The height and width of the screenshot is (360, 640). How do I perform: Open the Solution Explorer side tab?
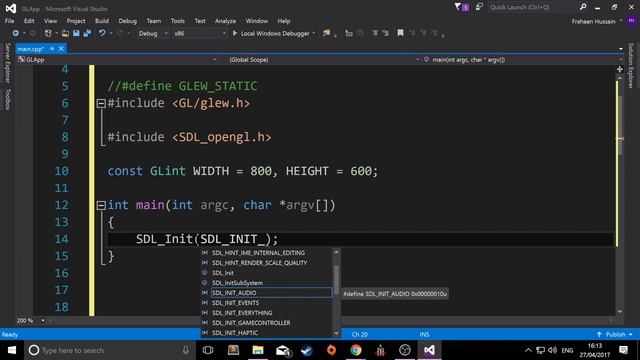click(x=631, y=65)
